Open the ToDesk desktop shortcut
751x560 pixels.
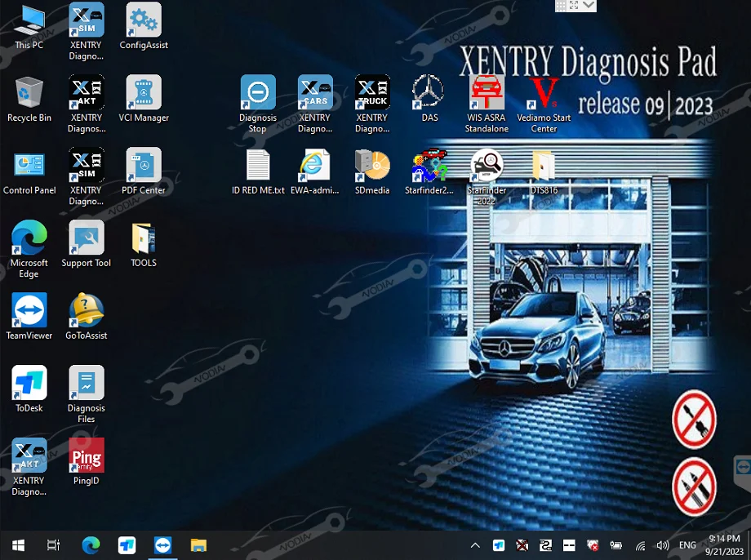[x=29, y=389]
